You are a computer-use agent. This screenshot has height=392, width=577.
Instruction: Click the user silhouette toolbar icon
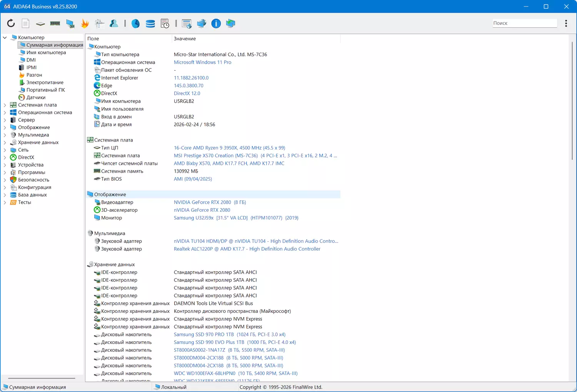(x=114, y=23)
